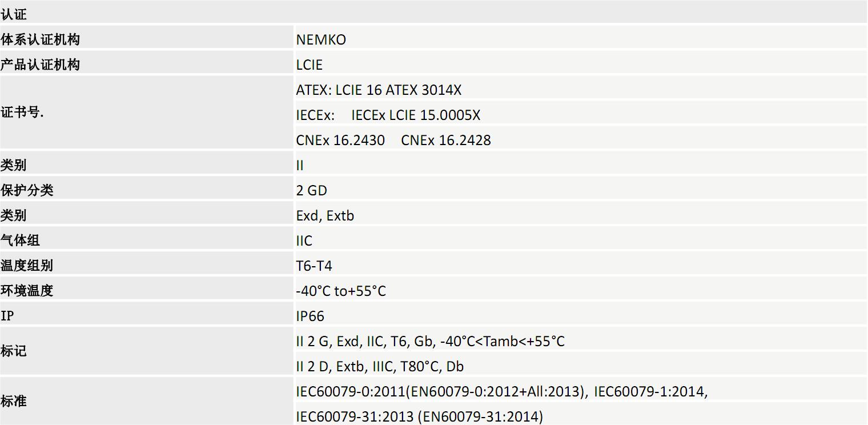868x425 pixels.
Task: Click the 产品认证机构 label
Action: coord(40,65)
